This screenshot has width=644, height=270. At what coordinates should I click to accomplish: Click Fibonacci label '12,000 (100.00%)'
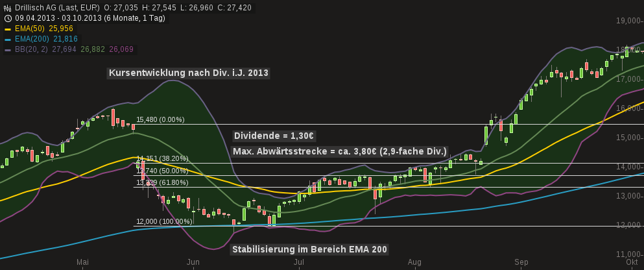(x=164, y=221)
